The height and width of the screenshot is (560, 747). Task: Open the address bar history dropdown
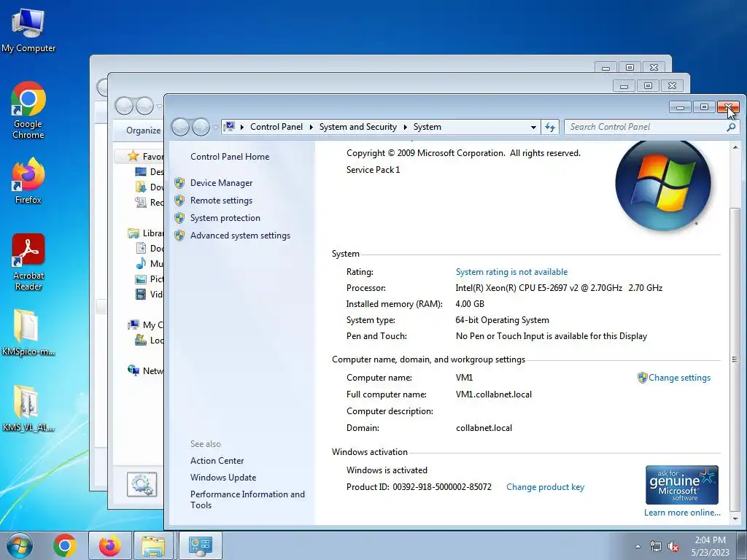coord(533,127)
